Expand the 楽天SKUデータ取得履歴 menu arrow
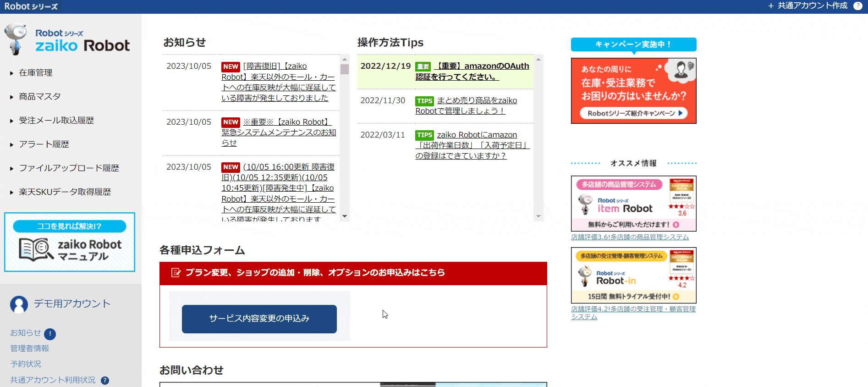868x387 pixels. (x=12, y=192)
